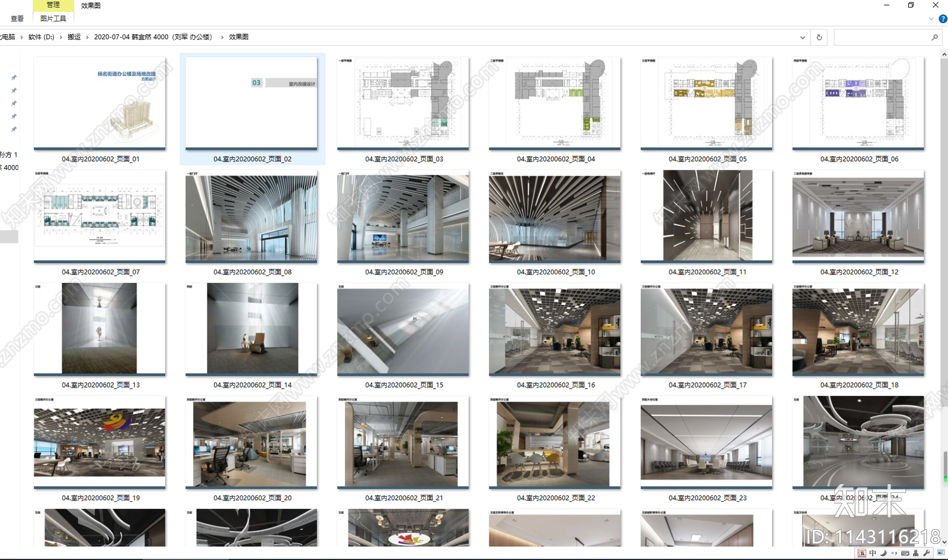Screen dimensions: 948x560
Task: Open the Help question mark icon
Action: pyautogui.click(x=943, y=19)
